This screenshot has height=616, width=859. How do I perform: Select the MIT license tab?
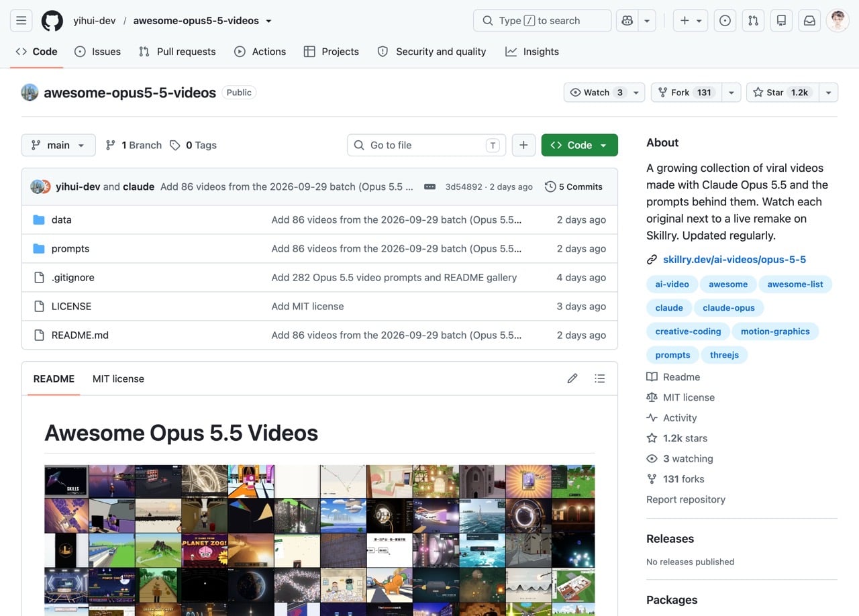click(x=118, y=378)
